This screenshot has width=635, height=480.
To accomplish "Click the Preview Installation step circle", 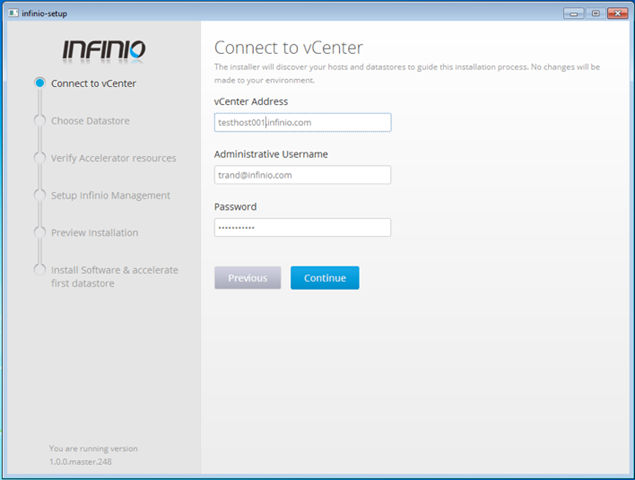I will (40, 232).
